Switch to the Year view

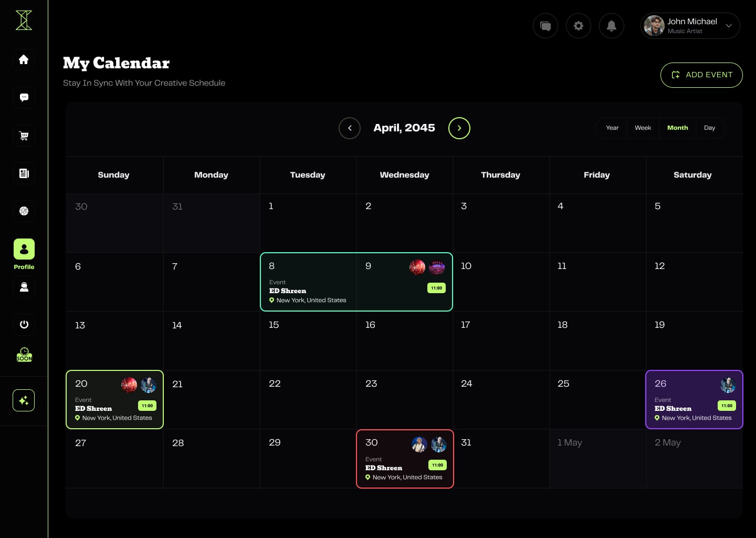(x=612, y=128)
